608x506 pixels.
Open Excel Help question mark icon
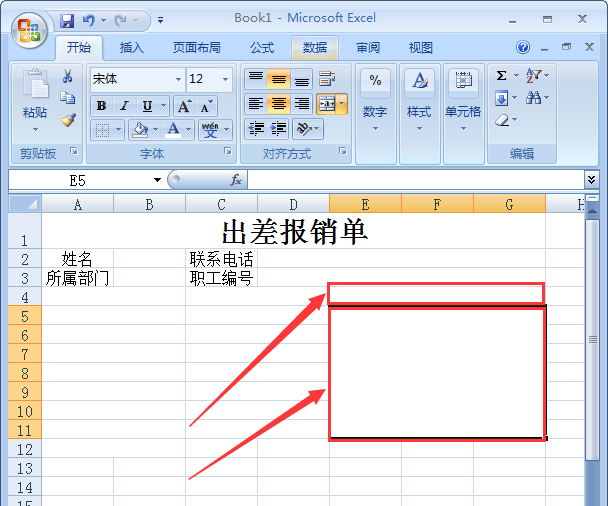tap(523, 47)
